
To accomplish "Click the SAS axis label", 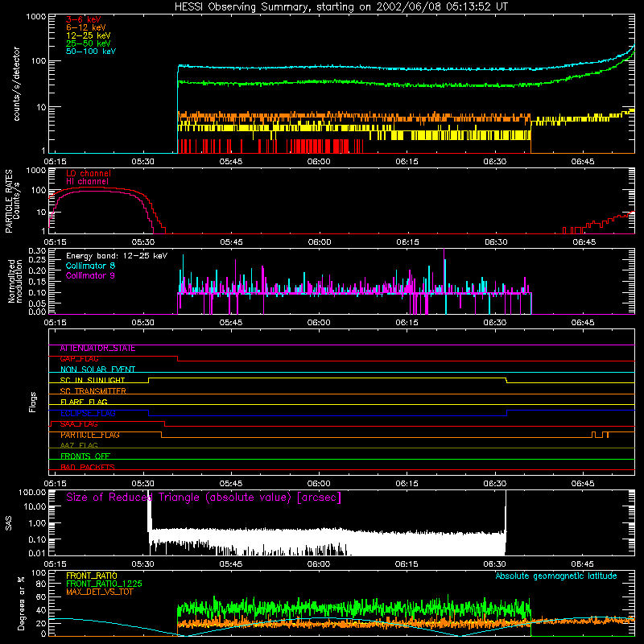I will coord(8,522).
